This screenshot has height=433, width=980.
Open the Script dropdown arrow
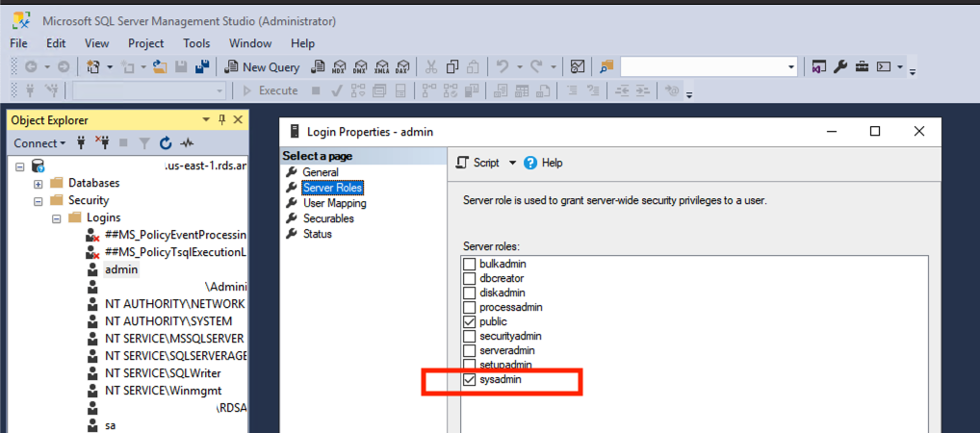[x=512, y=163]
